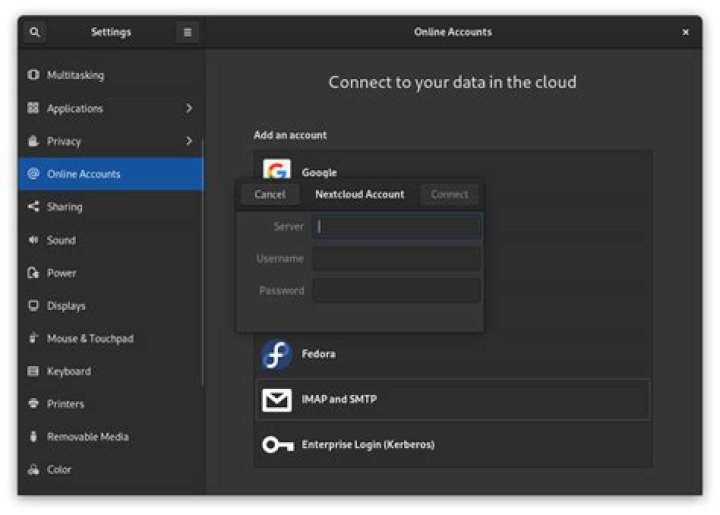Select the Displays monitor icon
Viewport: 720px width, 515px height.
click(x=33, y=305)
